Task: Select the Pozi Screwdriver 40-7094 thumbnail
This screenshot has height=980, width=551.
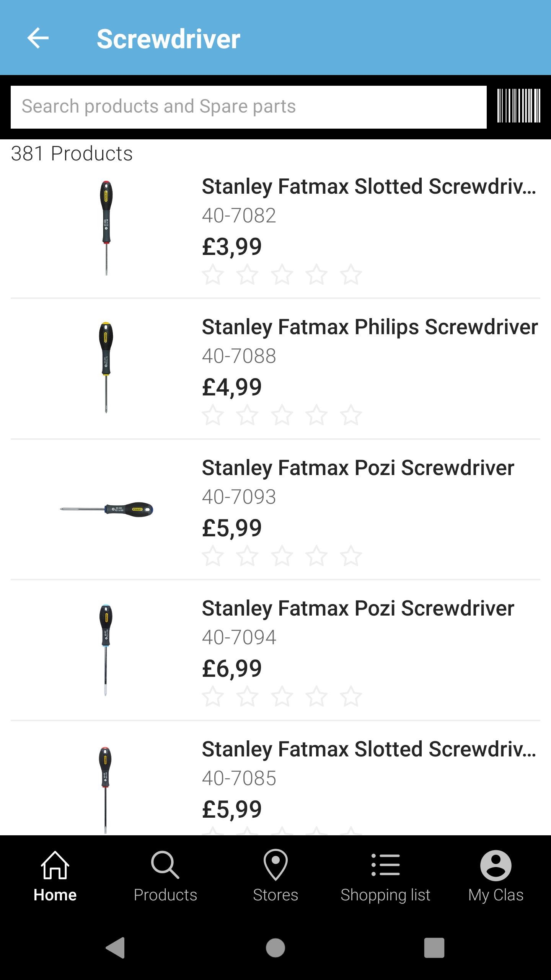Action: [x=106, y=650]
